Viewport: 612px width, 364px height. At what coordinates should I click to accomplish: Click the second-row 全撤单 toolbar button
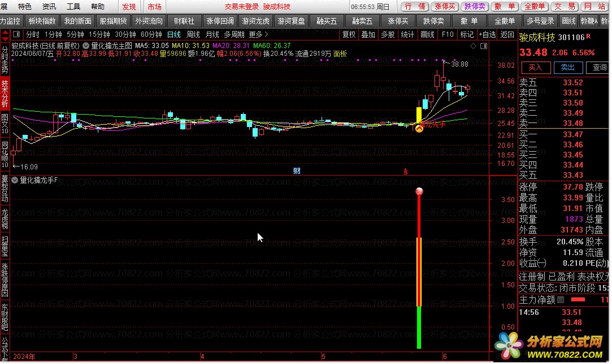[x=505, y=21]
